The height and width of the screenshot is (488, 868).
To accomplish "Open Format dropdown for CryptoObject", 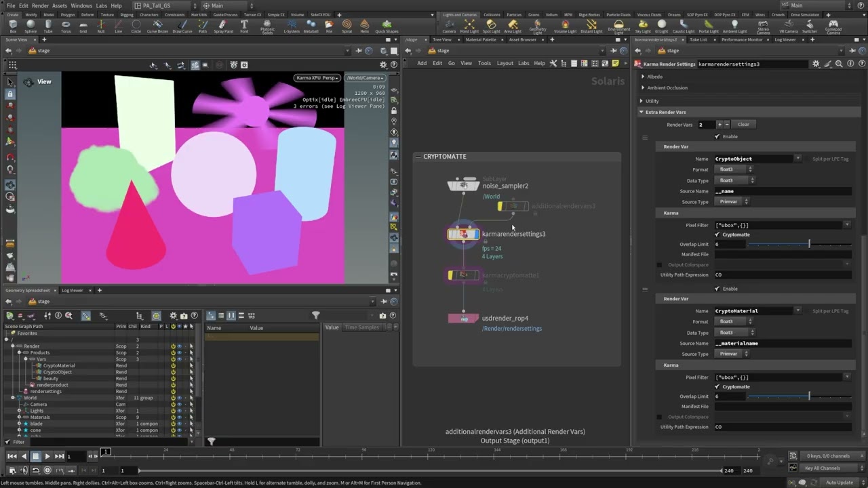I will tap(734, 169).
